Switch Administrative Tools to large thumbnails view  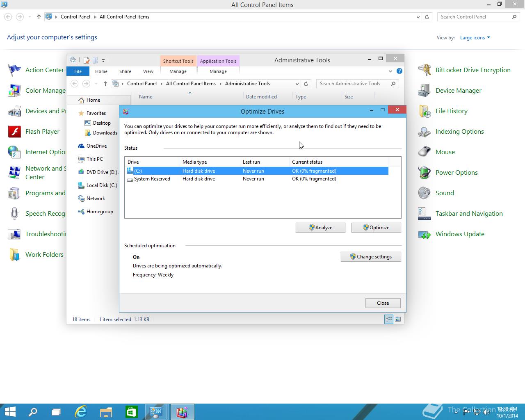[398, 319]
